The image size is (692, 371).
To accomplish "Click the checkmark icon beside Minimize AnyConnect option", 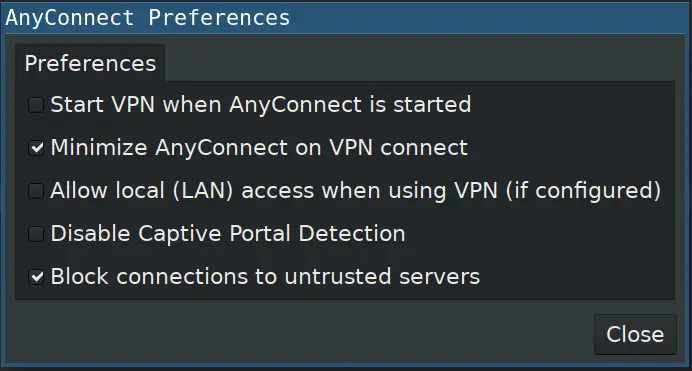I will (x=37, y=148).
